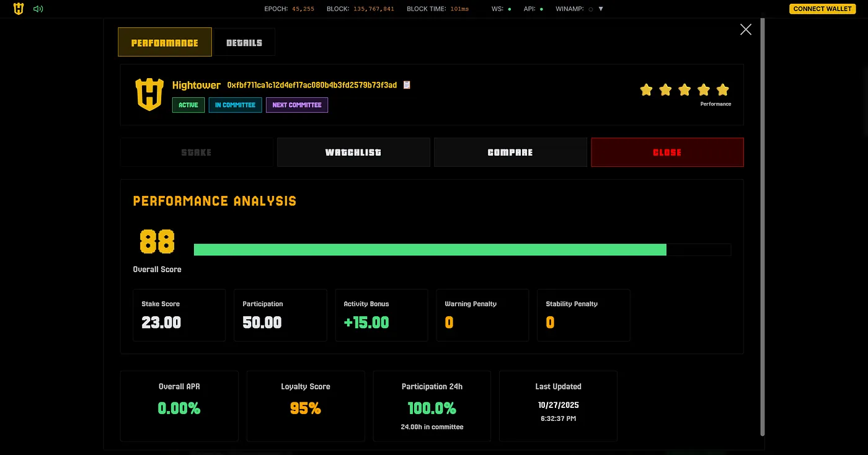The height and width of the screenshot is (455, 868).
Task: Click the Hightower logo in top bar
Action: (x=19, y=9)
